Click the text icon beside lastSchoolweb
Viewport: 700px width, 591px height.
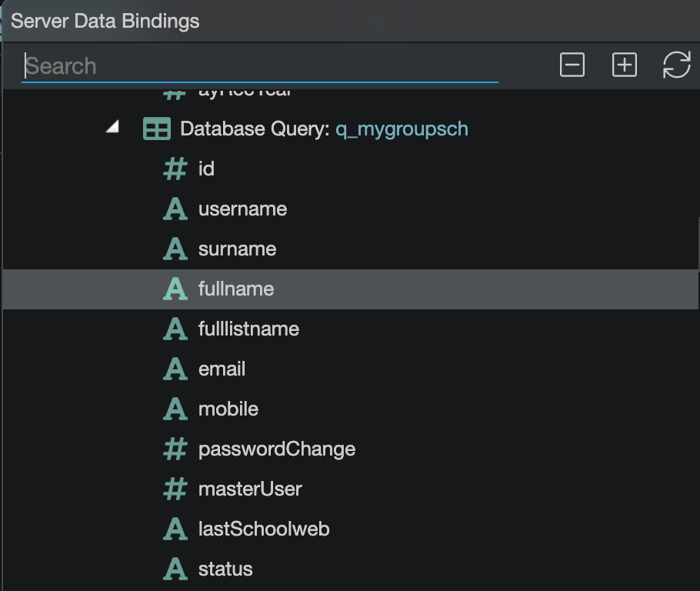point(175,529)
